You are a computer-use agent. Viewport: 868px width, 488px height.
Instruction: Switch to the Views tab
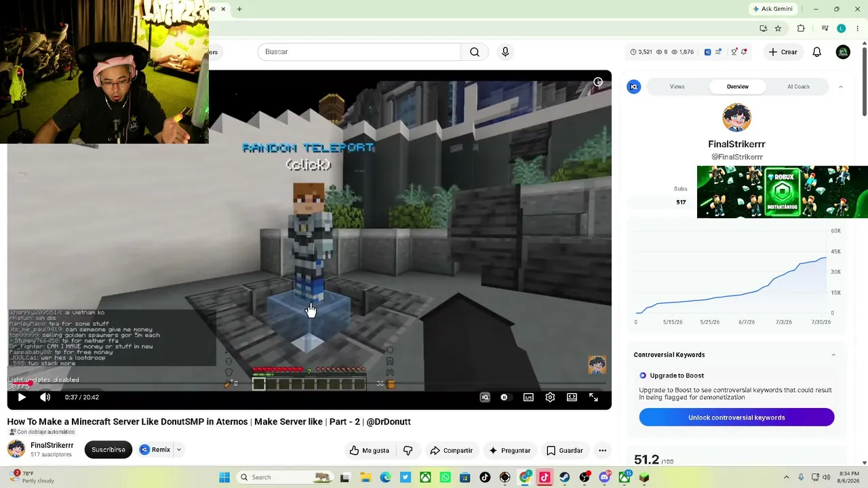point(677,87)
